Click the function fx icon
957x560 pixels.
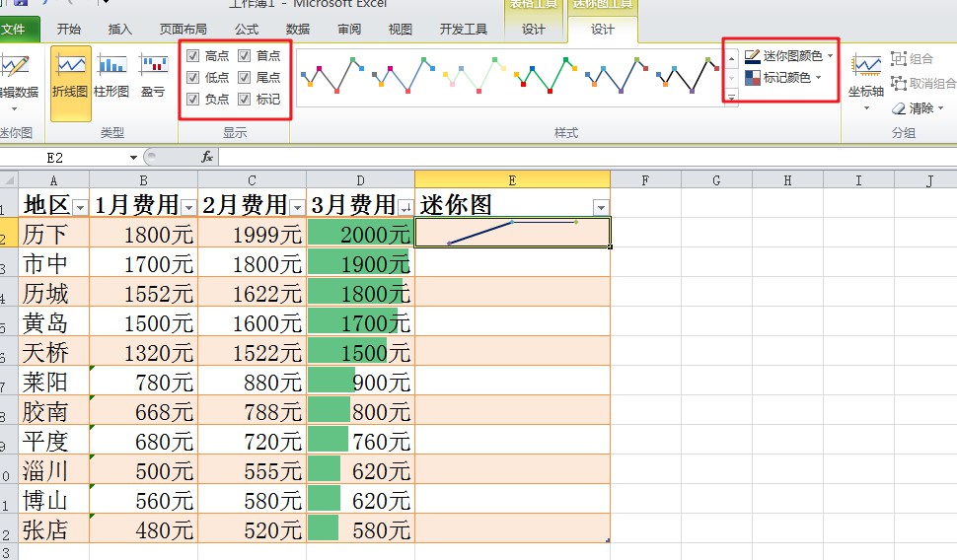207,158
